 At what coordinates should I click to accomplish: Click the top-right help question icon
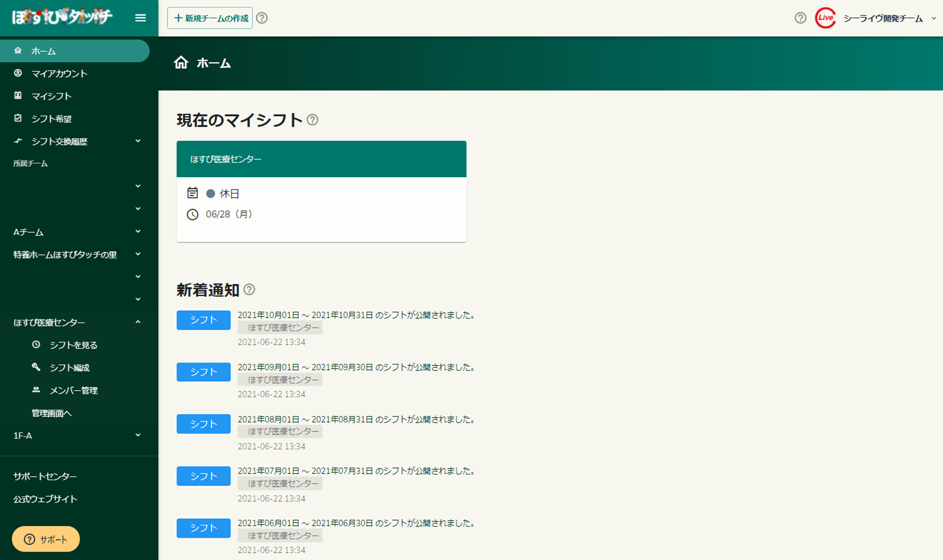pyautogui.click(x=800, y=18)
